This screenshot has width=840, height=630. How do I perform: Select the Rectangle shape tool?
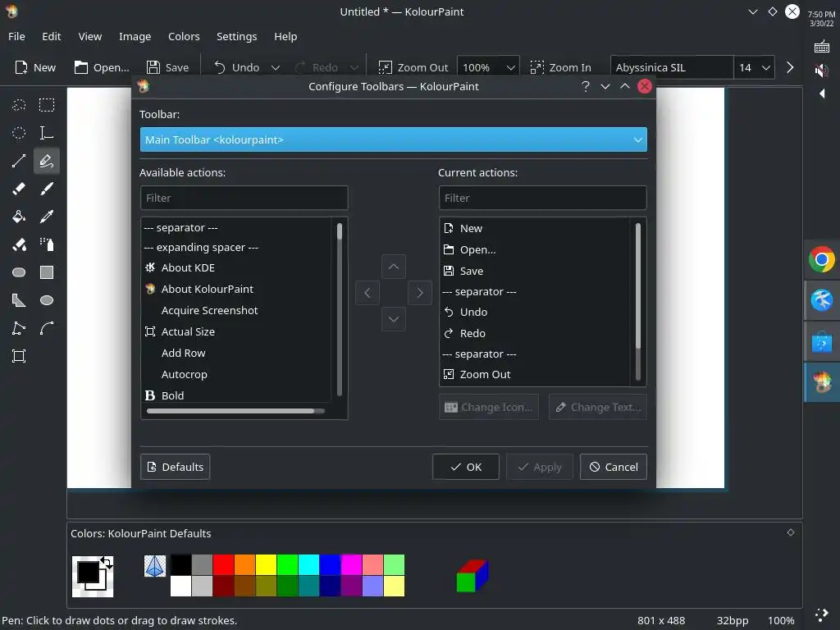[47, 272]
